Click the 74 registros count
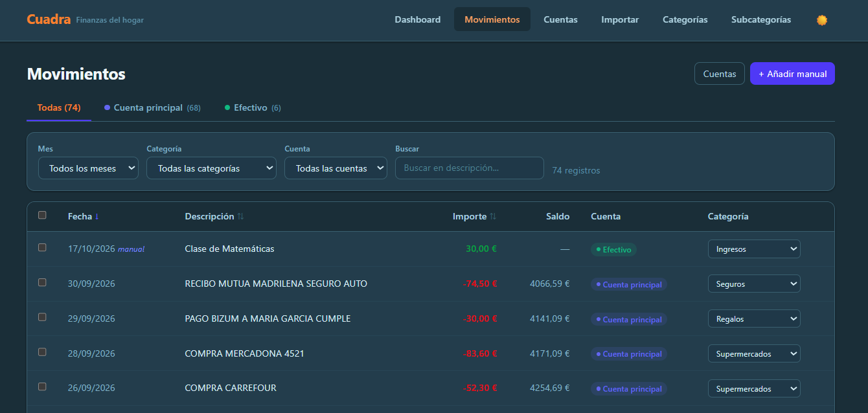 coord(576,171)
